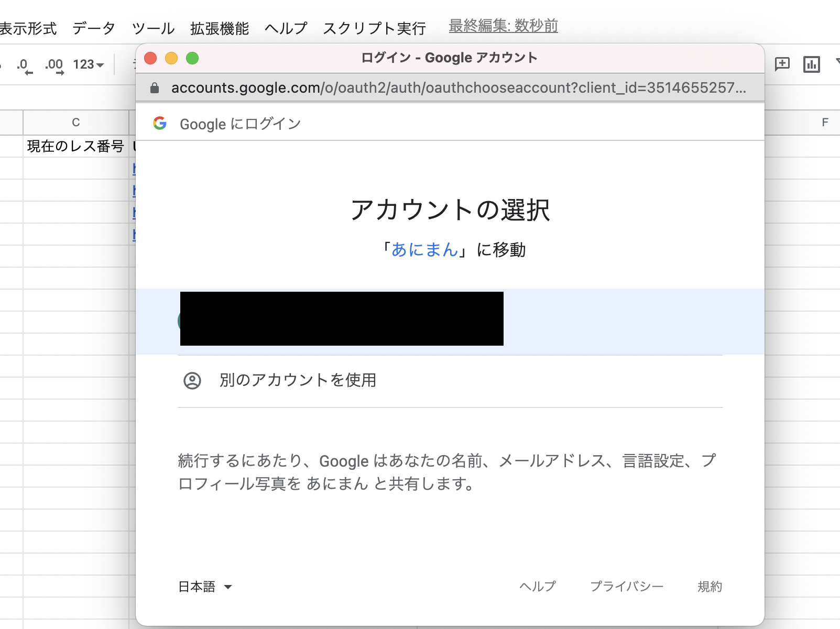840x629 pixels.
Task: Open the データ menu
Action: click(93, 28)
